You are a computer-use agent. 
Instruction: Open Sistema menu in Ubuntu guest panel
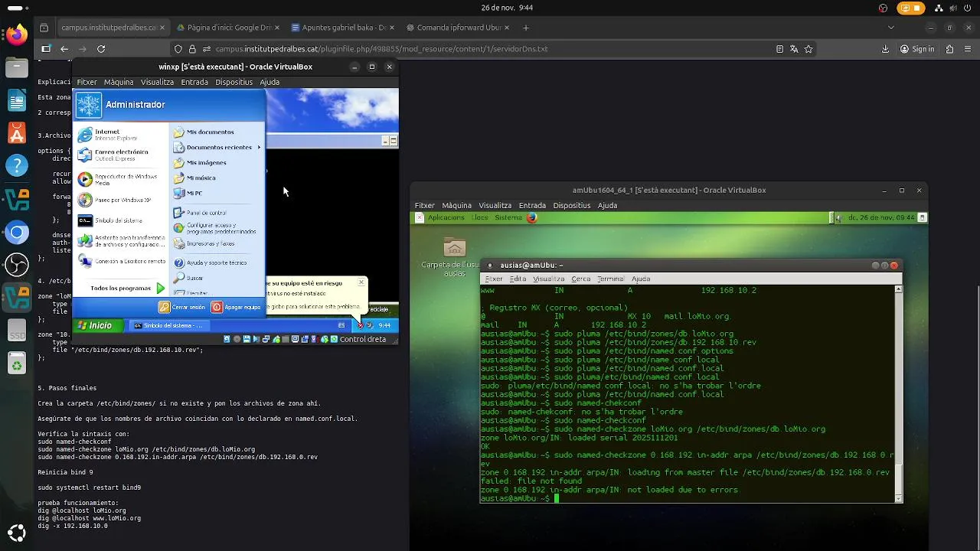[508, 217]
